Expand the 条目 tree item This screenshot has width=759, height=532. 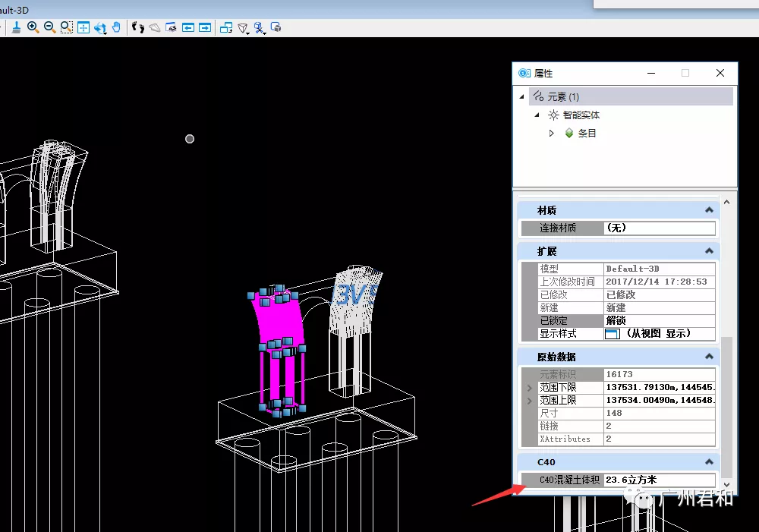pyautogui.click(x=551, y=133)
